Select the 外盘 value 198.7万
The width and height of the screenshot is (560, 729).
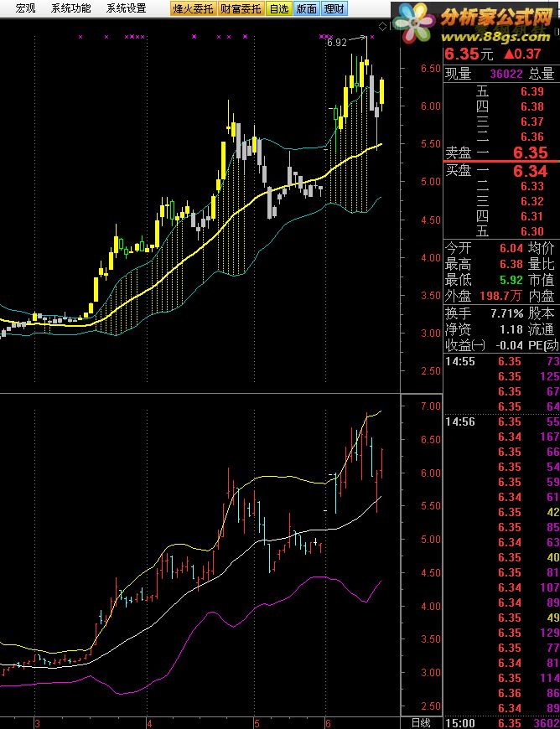pyautogui.click(x=502, y=296)
